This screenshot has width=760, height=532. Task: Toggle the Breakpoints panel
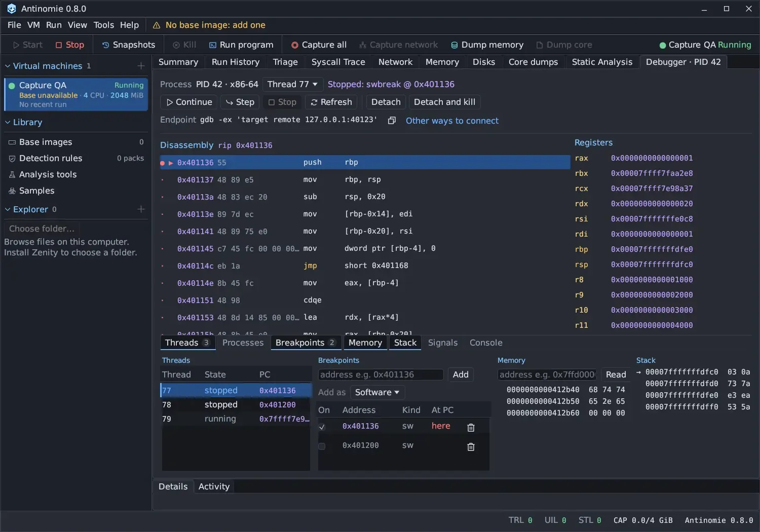tap(306, 343)
